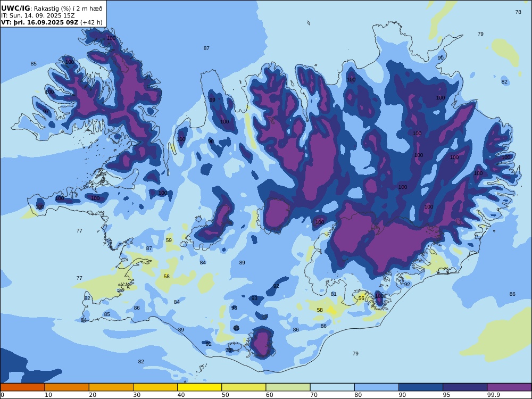This screenshot has width=532, height=399.
Task: Click the bright yellow 40–50 legend swatch
Action: (x=199, y=387)
